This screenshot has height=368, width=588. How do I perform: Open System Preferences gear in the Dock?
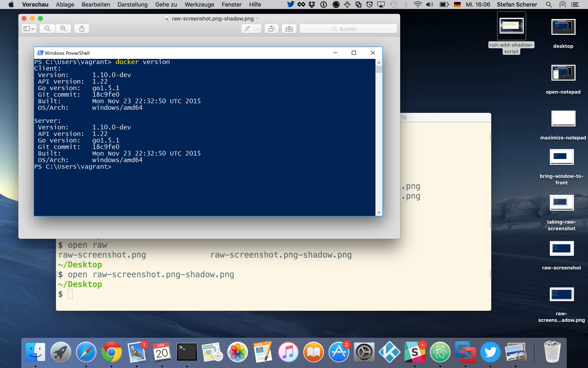pyautogui.click(x=364, y=352)
